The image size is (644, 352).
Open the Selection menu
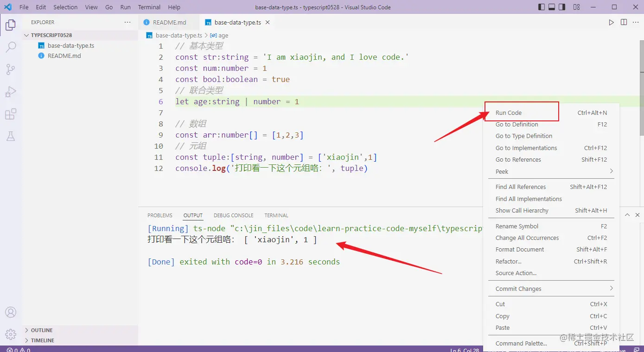65,7
